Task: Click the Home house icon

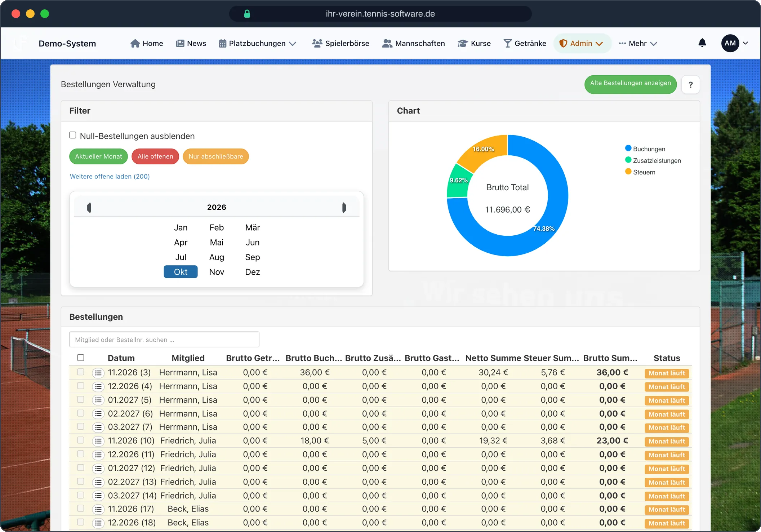Action: click(135, 43)
